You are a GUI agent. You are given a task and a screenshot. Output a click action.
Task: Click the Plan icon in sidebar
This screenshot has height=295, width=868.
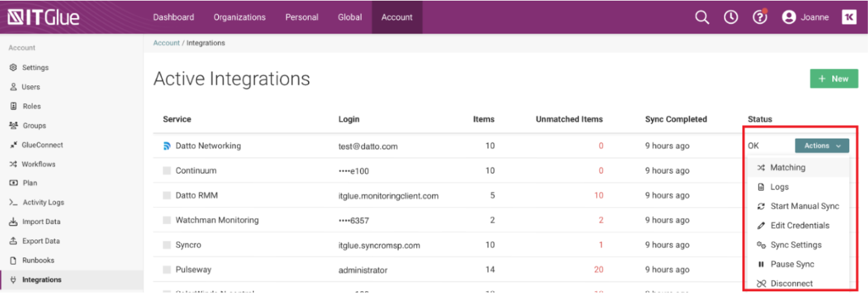click(13, 183)
